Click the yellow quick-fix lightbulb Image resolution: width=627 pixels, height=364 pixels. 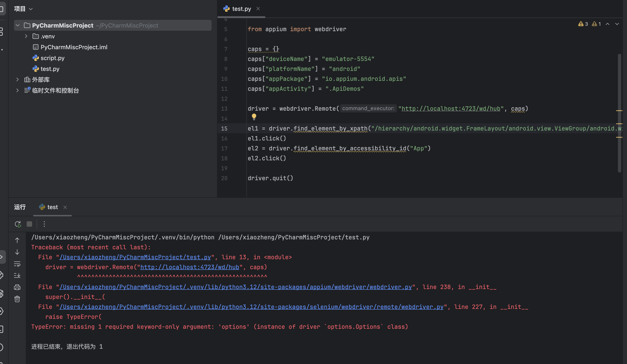click(x=254, y=117)
